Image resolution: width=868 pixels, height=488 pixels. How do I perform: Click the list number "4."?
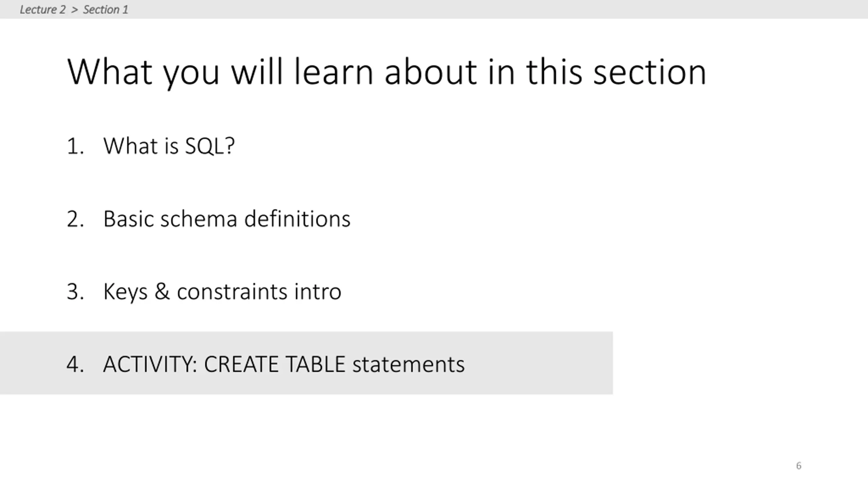point(75,365)
